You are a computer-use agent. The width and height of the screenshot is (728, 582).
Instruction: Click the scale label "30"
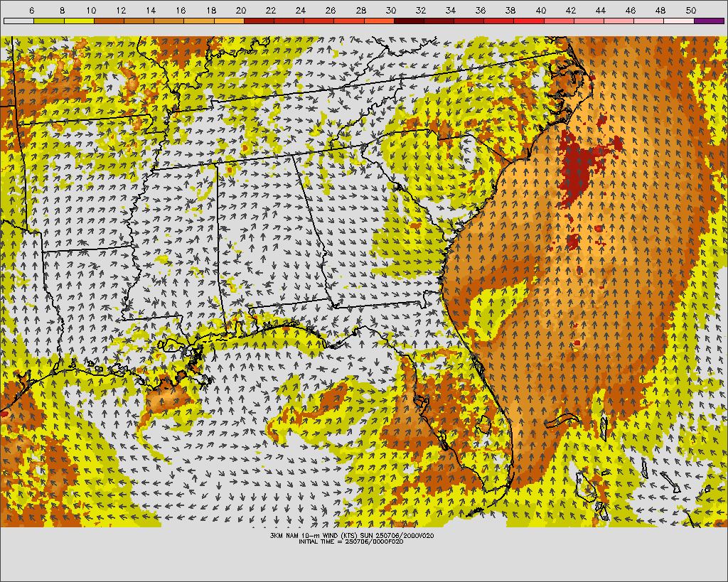(x=391, y=10)
